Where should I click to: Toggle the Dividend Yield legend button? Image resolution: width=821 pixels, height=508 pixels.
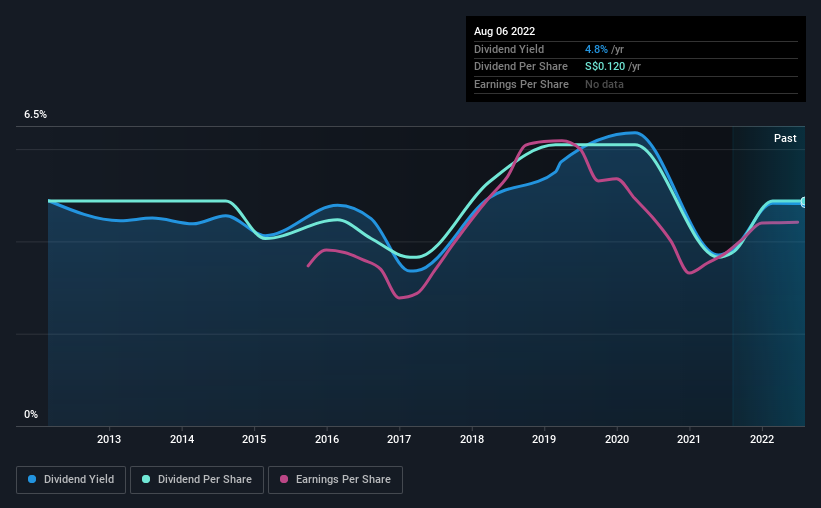[x=71, y=480]
